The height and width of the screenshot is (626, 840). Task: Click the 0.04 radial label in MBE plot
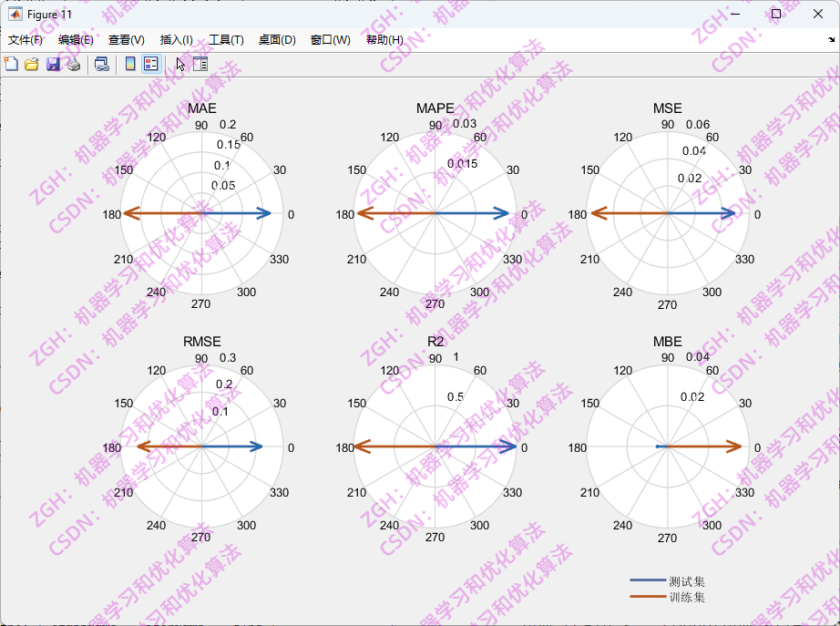pos(698,357)
